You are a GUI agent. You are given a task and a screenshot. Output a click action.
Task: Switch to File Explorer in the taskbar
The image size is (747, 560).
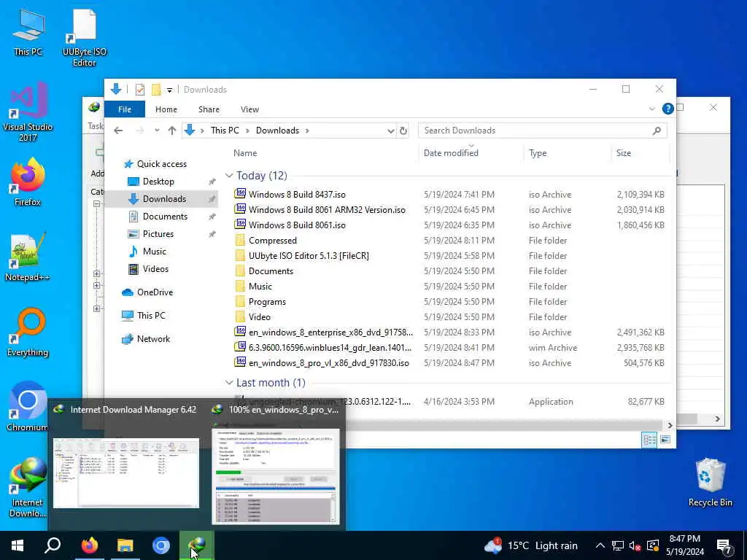click(125, 545)
